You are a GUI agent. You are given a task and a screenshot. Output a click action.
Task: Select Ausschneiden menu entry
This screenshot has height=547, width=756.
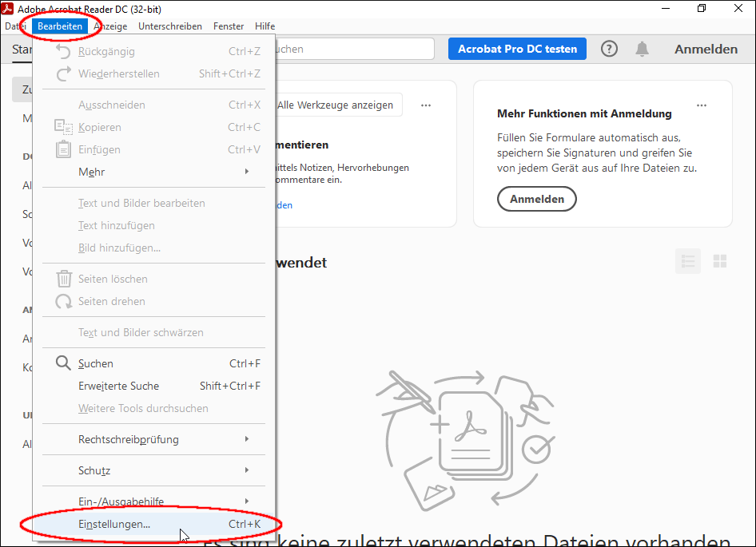tap(154, 105)
